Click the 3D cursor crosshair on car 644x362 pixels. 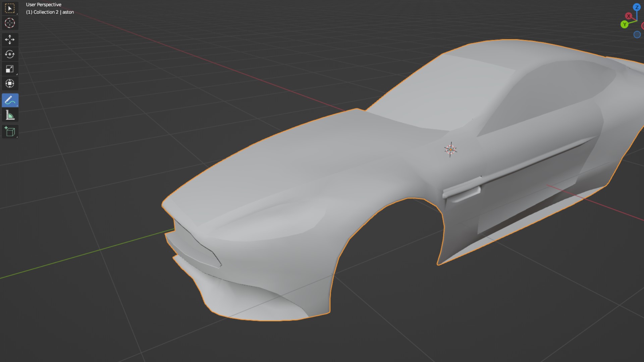click(450, 149)
